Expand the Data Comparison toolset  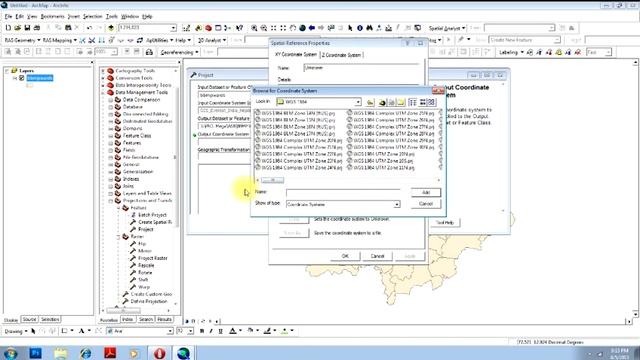click(x=111, y=100)
